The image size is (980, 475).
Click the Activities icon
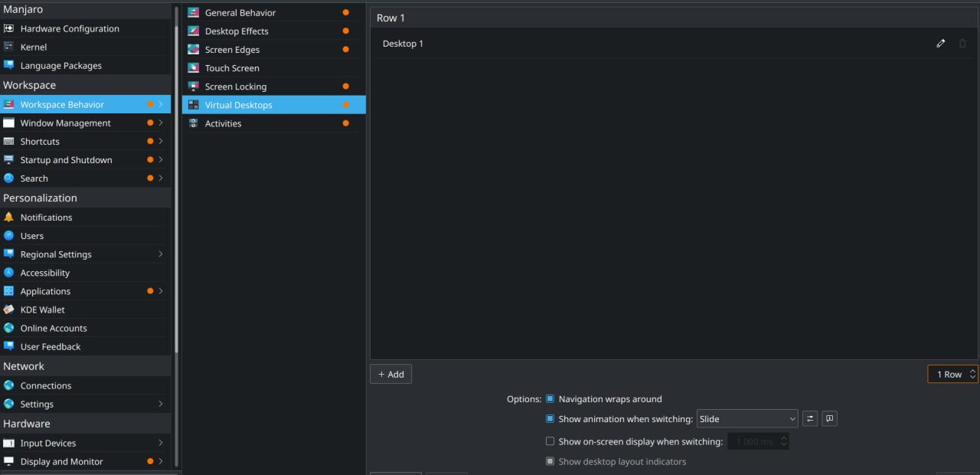point(193,123)
